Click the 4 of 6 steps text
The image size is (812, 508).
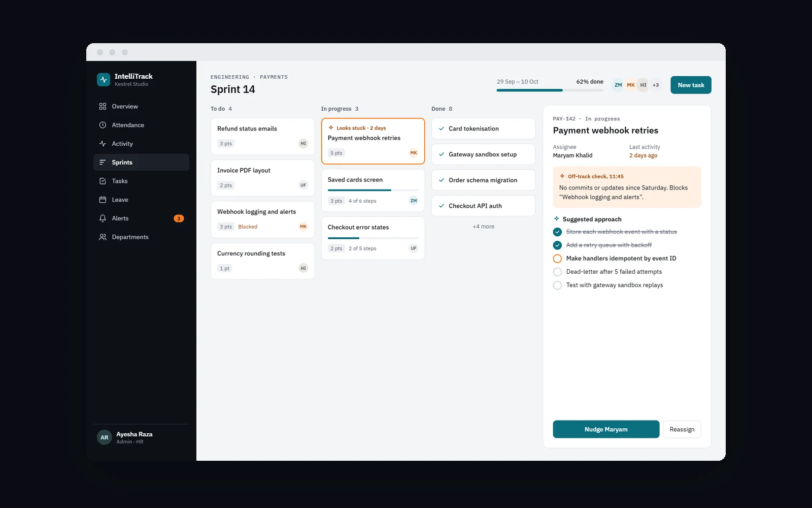point(362,201)
